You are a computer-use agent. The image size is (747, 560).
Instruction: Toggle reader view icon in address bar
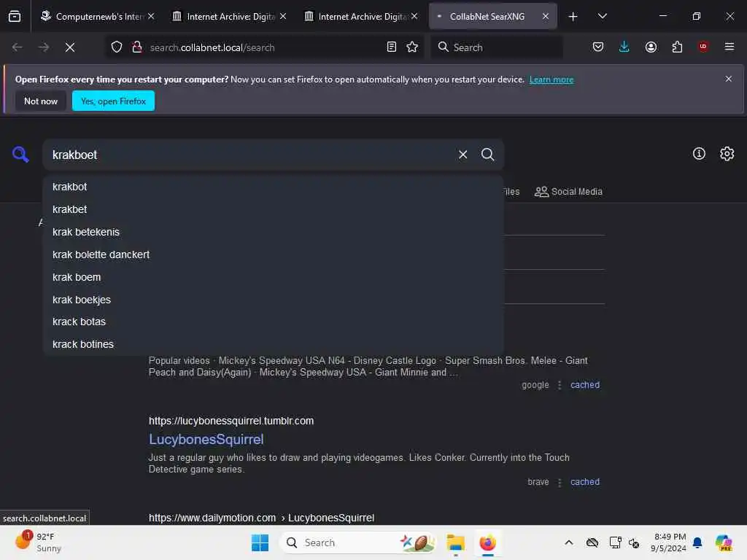click(x=392, y=47)
